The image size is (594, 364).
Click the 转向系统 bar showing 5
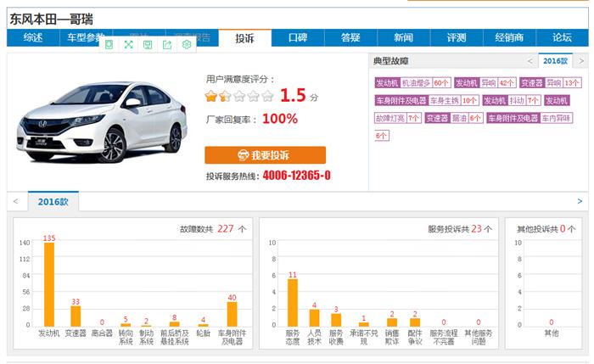126,325
